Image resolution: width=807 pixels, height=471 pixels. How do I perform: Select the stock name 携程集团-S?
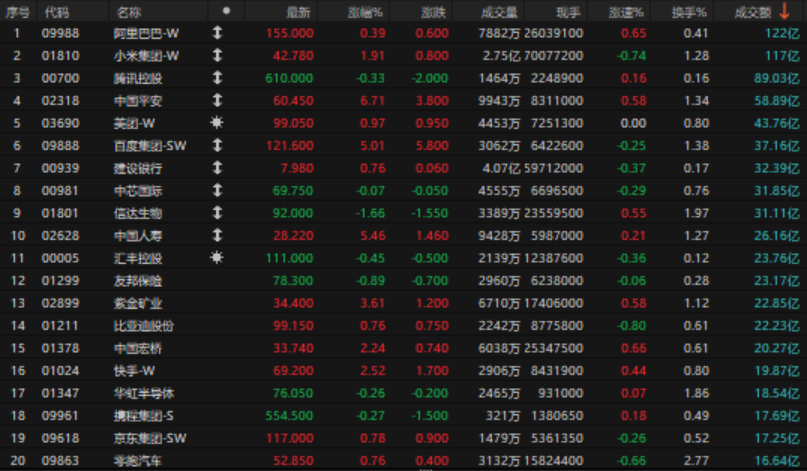click(144, 415)
